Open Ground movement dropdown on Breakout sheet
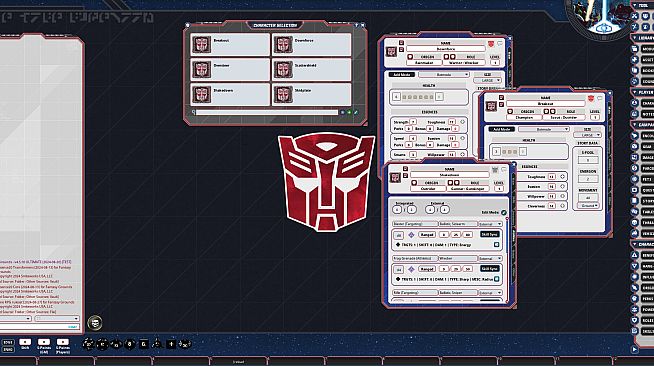The image size is (654, 366). coord(588,206)
